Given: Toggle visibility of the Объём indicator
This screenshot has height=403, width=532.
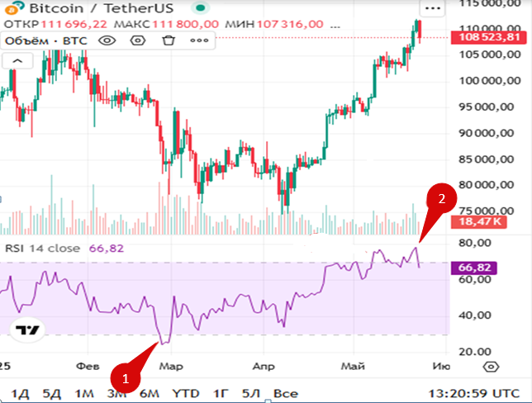Looking at the screenshot, I should [107, 40].
